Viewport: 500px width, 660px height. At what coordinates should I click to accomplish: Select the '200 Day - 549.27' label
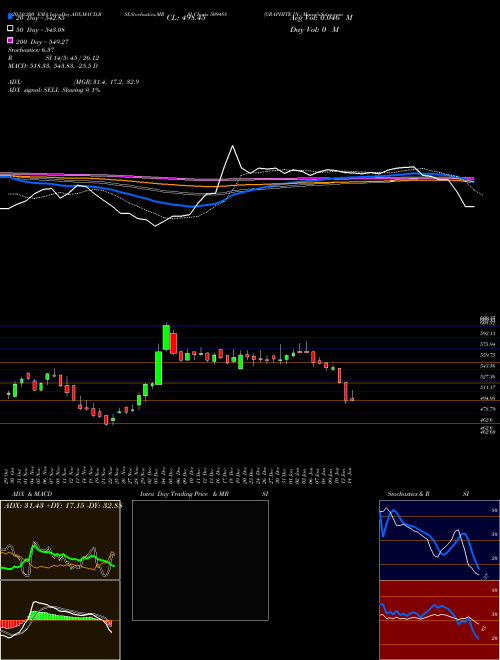click(42, 42)
